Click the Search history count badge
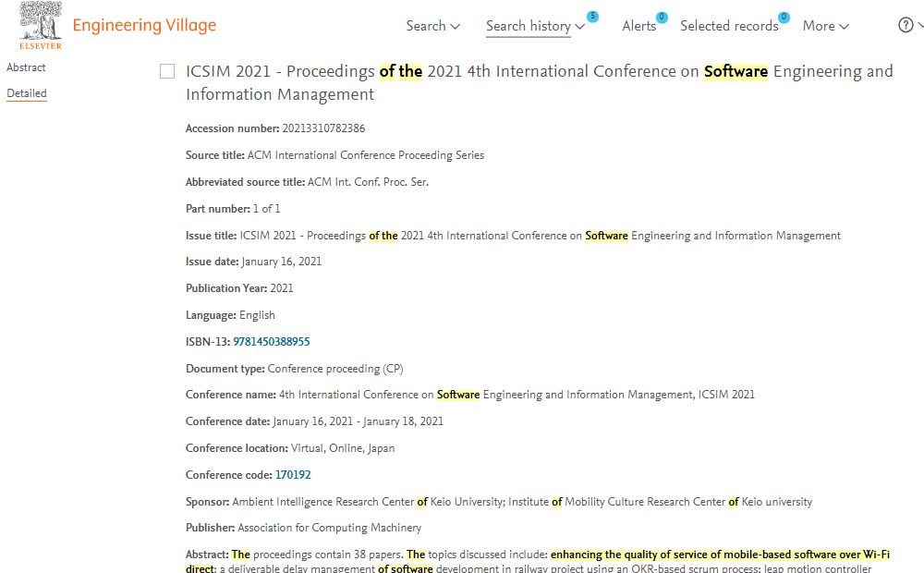The height and width of the screenshot is (573, 924). (x=593, y=17)
